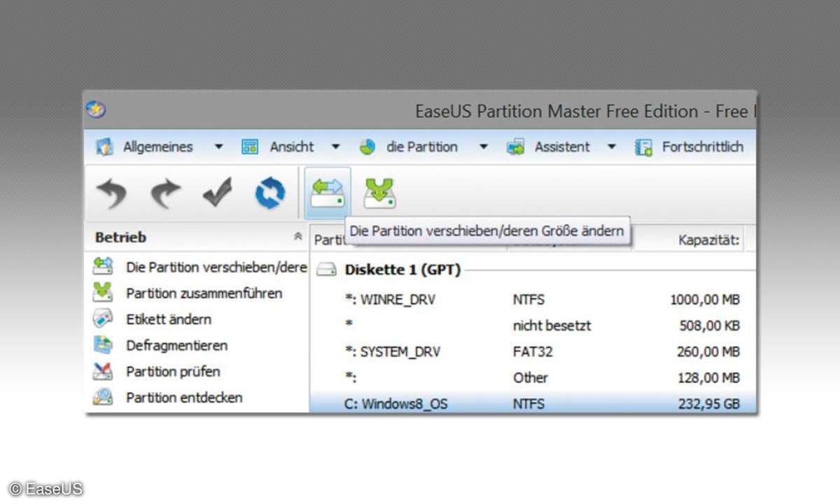Select the *: WINRE_DRV partition row
The height and width of the screenshot is (504, 840).
point(533,300)
